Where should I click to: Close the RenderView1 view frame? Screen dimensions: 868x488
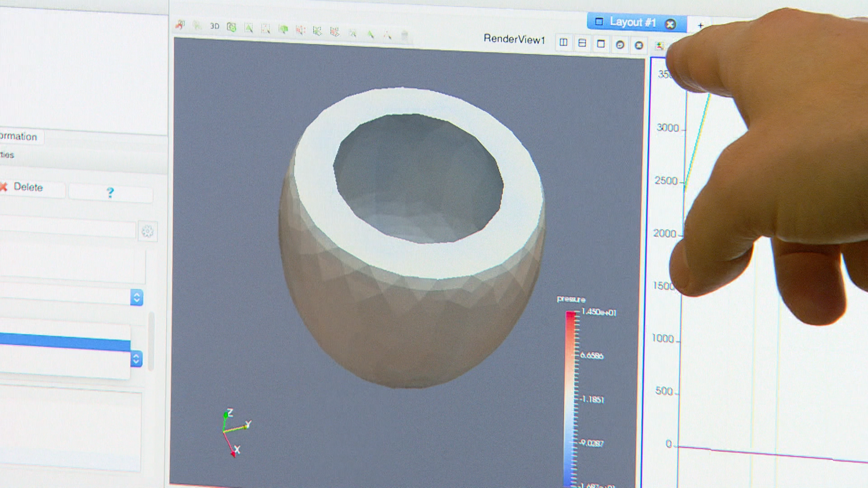tap(639, 45)
